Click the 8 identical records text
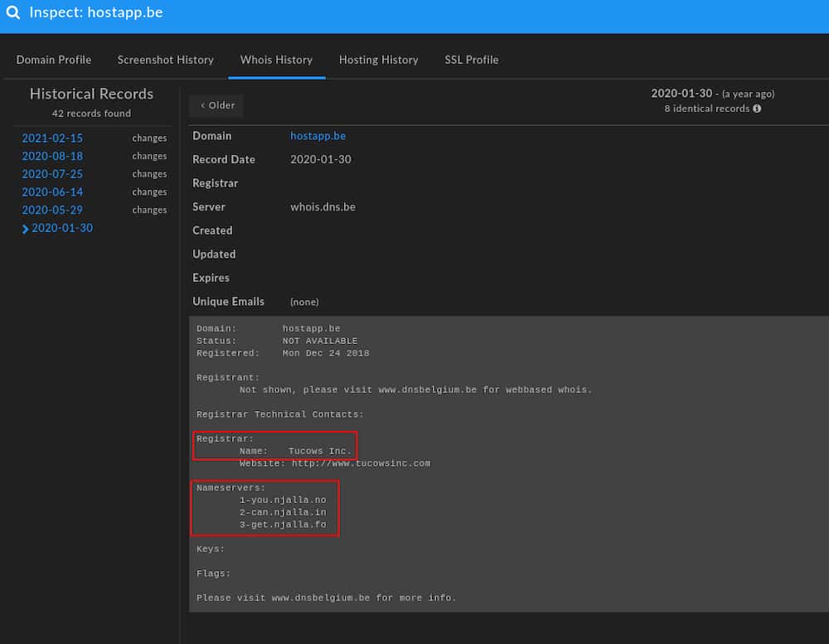This screenshot has width=829, height=644. pyautogui.click(x=707, y=109)
